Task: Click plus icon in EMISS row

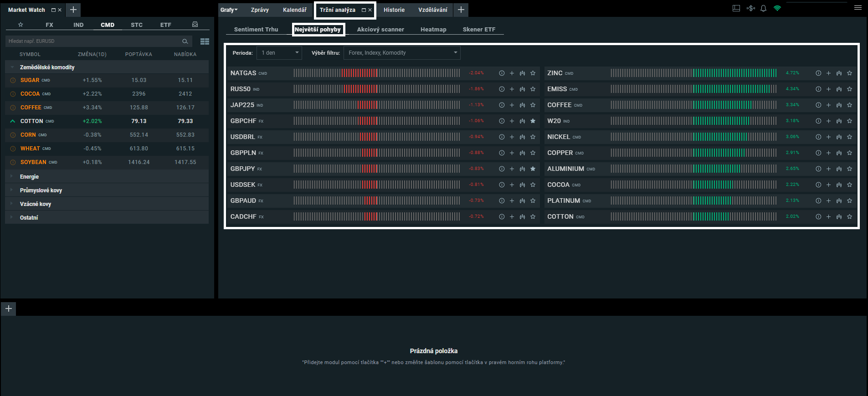Action: pyautogui.click(x=828, y=89)
